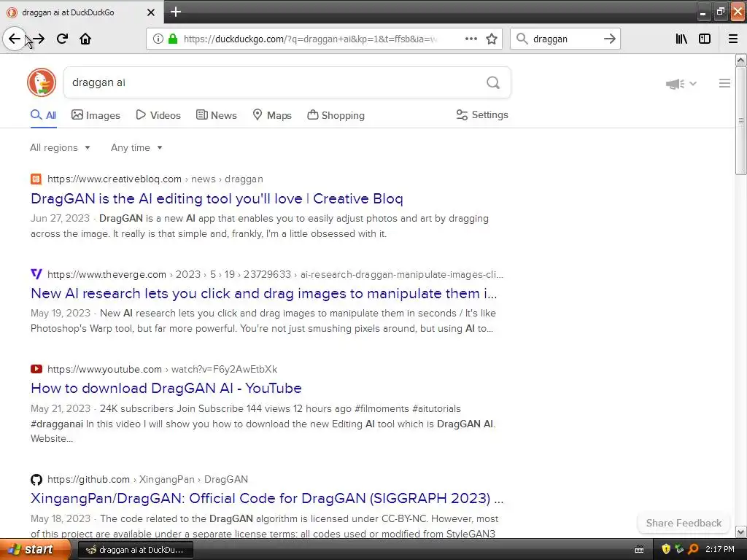Screen dimensions: 747x560
Task: Switch to Shopping results
Action: 336,115
